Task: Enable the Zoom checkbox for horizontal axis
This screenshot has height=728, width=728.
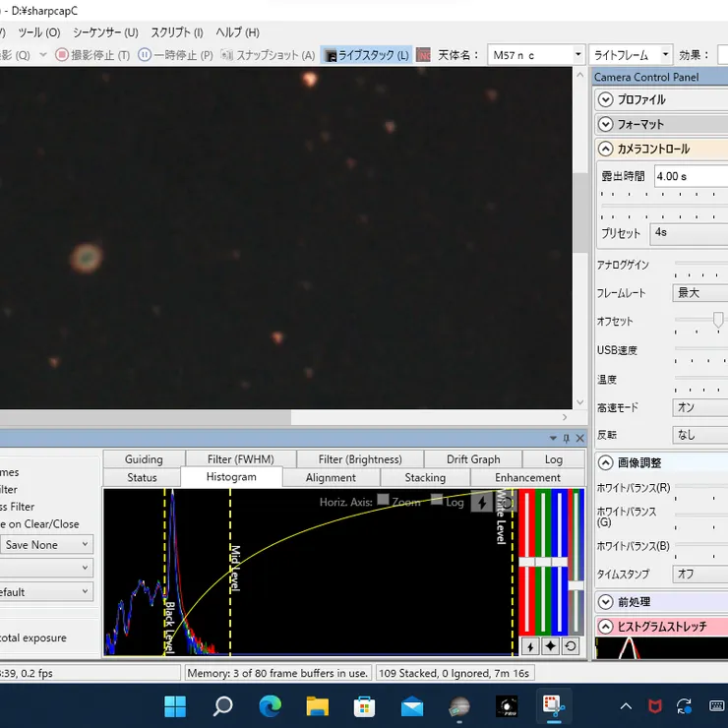Action: click(x=383, y=501)
